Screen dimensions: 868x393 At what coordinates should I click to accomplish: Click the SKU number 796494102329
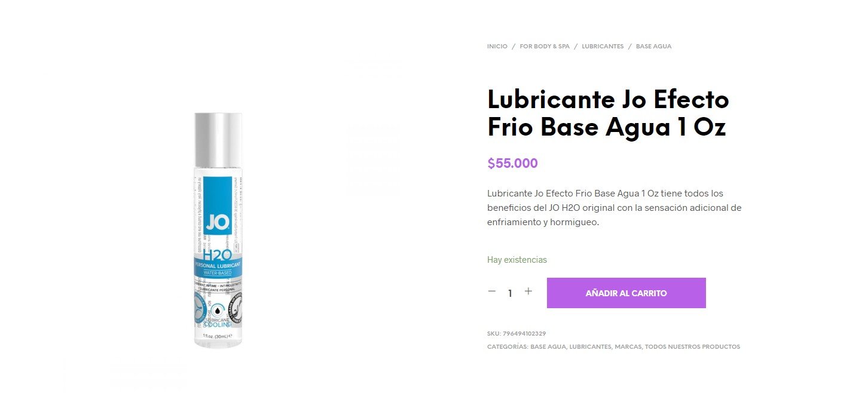(524, 334)
